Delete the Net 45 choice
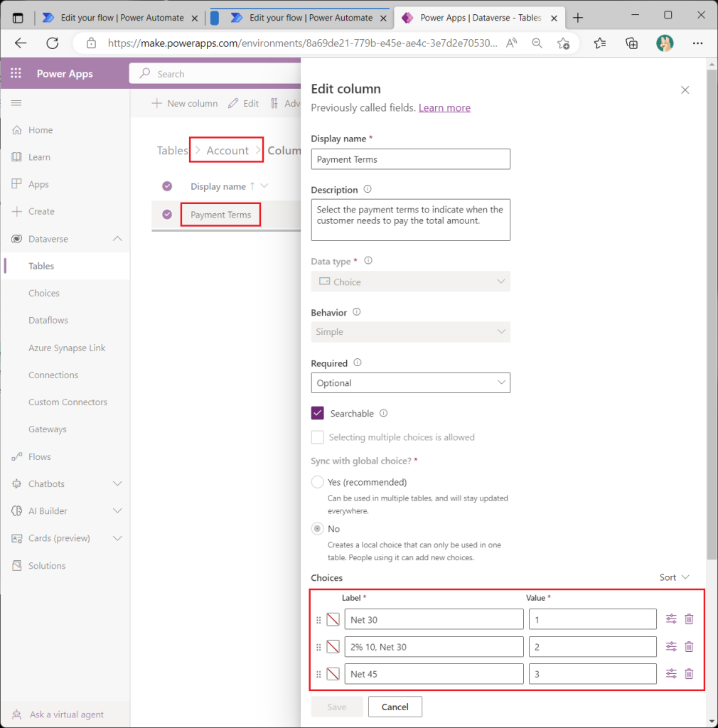 (689, 674)
